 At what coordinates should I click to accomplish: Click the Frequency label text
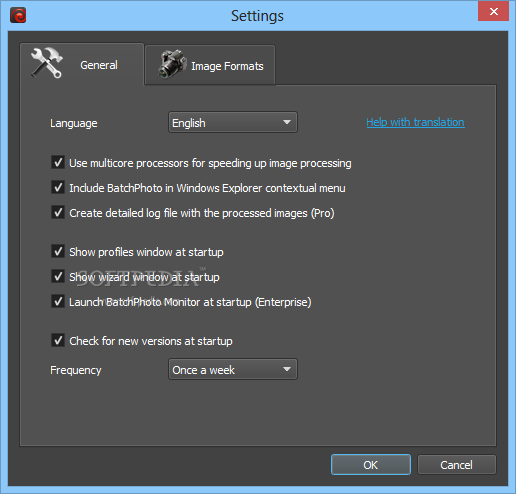point(76,370)
